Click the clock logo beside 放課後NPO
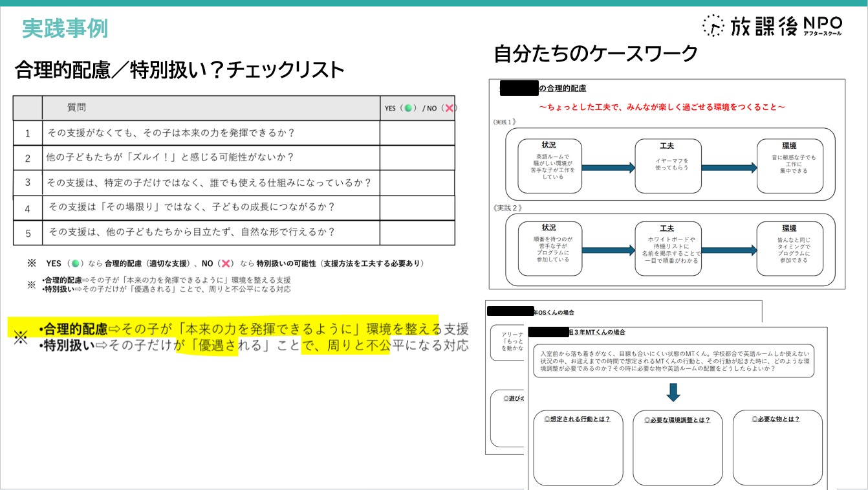Screen dimensions: 868x490 (714, 25)
